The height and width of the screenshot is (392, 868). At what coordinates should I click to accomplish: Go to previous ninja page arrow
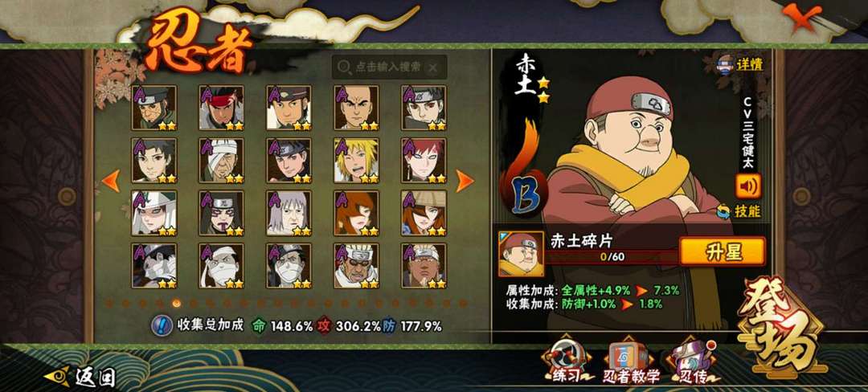[x=111, y=181]
